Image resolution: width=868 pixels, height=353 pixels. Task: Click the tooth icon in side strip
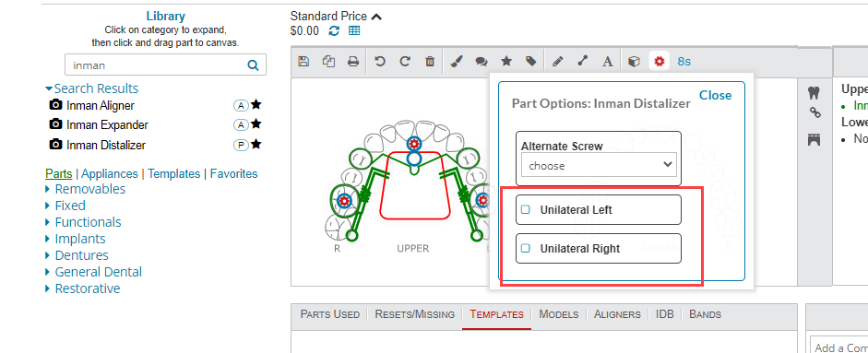[814, 93]
